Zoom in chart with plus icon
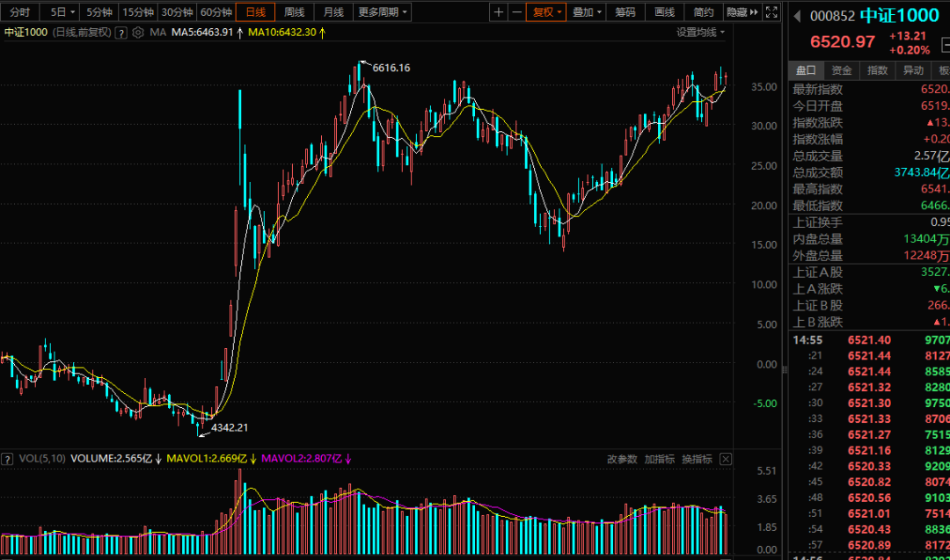The image size is (950, 560). (498, 12)
